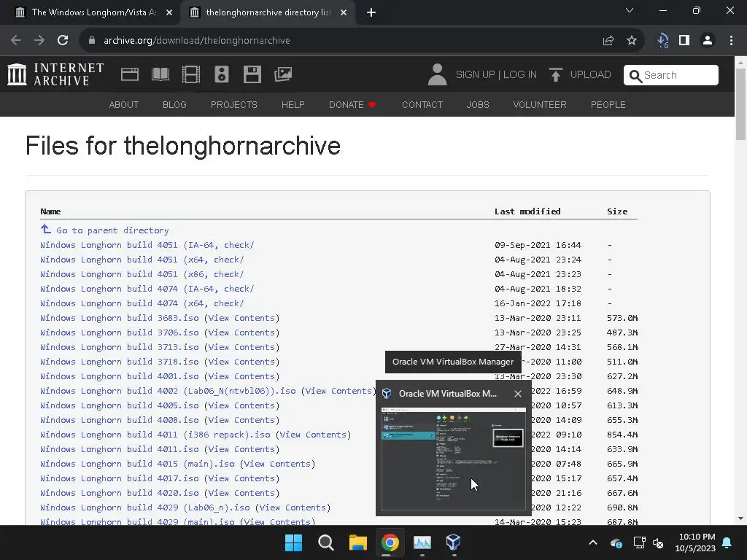Open the Chrome profile icon

point(708,41)
